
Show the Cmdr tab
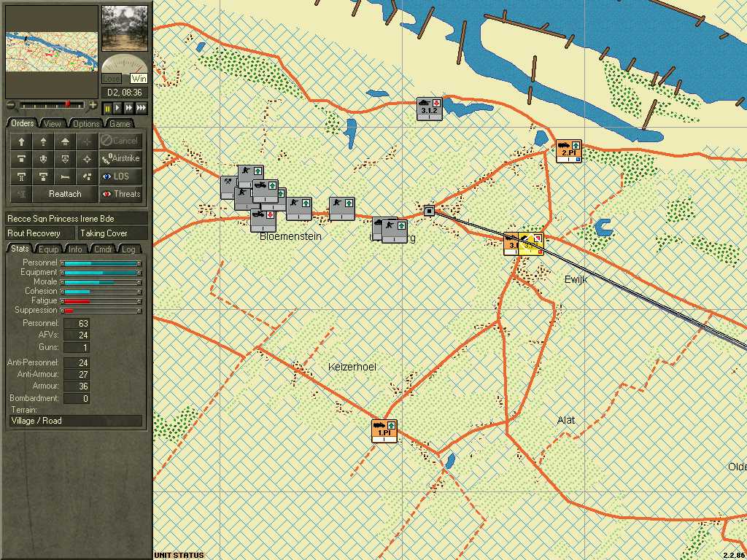point(103,249)
